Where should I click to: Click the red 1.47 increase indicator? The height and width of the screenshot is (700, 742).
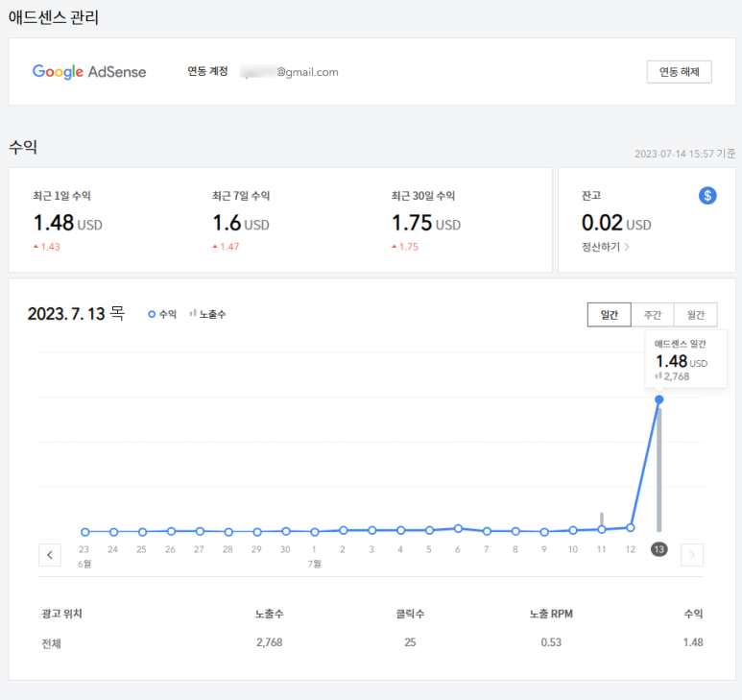pyautogui.click(x=227, y=247)
